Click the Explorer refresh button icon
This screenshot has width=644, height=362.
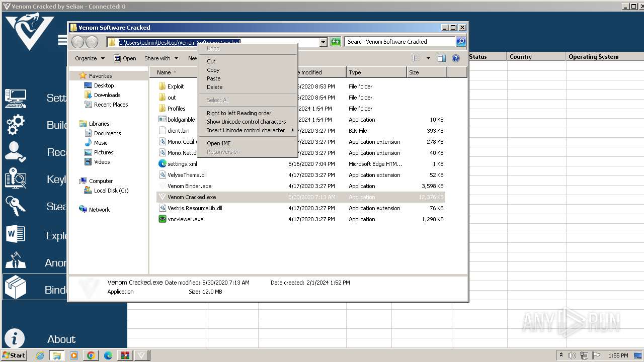(336, 42)
